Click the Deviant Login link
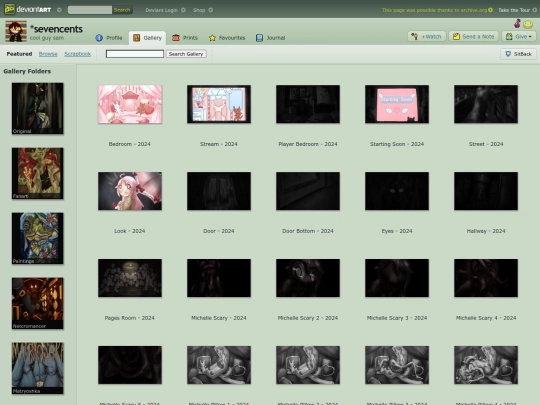This screenshot has height=405, width=540. coord(161,10)
